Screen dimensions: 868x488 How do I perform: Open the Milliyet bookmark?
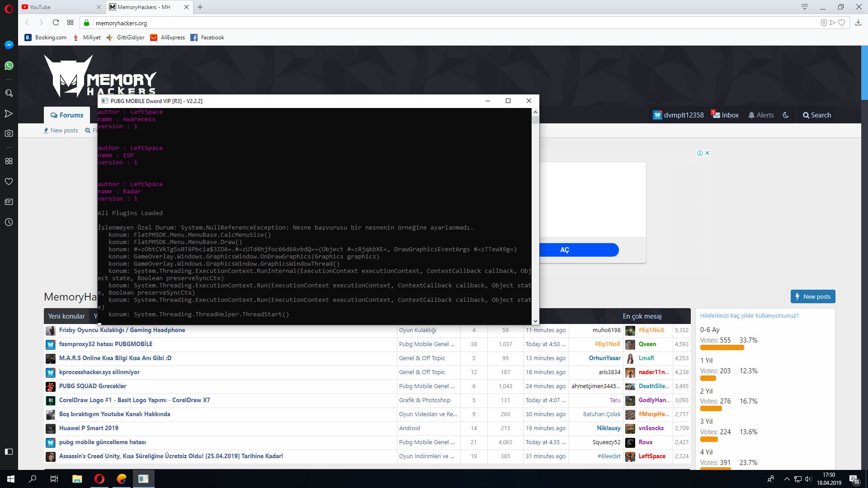coord(87,38)
